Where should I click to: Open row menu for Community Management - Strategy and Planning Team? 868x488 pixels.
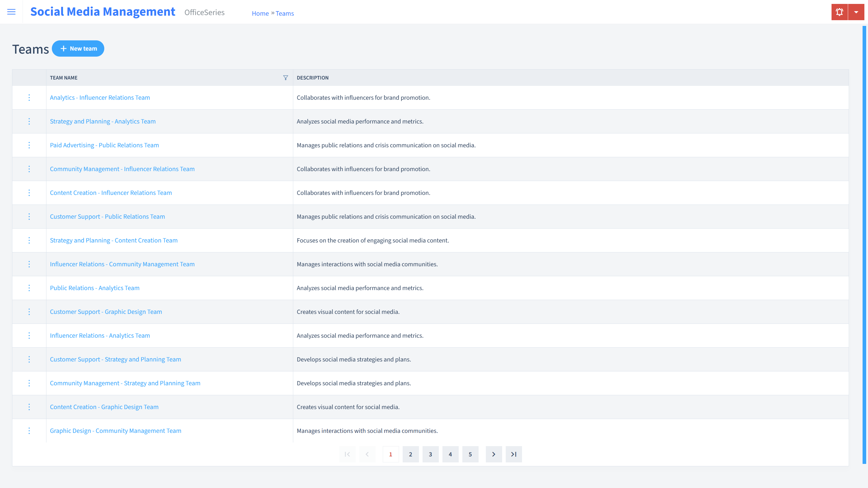29,383
